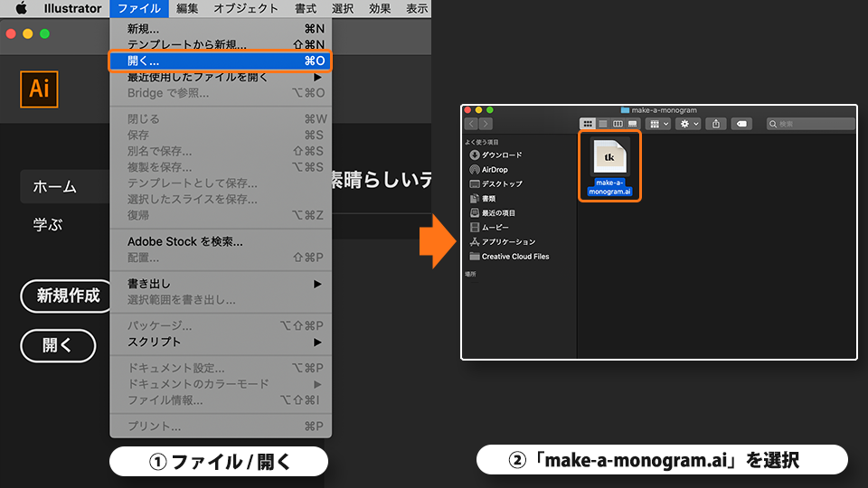Open デスクトップ in Finder sidebar
868x488 pixels.
pyautogui.click(x=495, y=183)
